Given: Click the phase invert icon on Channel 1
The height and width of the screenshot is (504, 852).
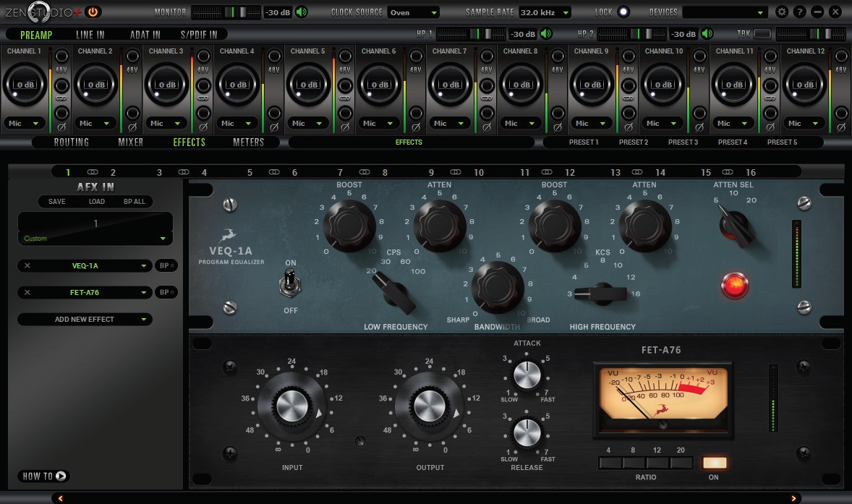Looking at the screenshot, I should [x=61, y=128].
